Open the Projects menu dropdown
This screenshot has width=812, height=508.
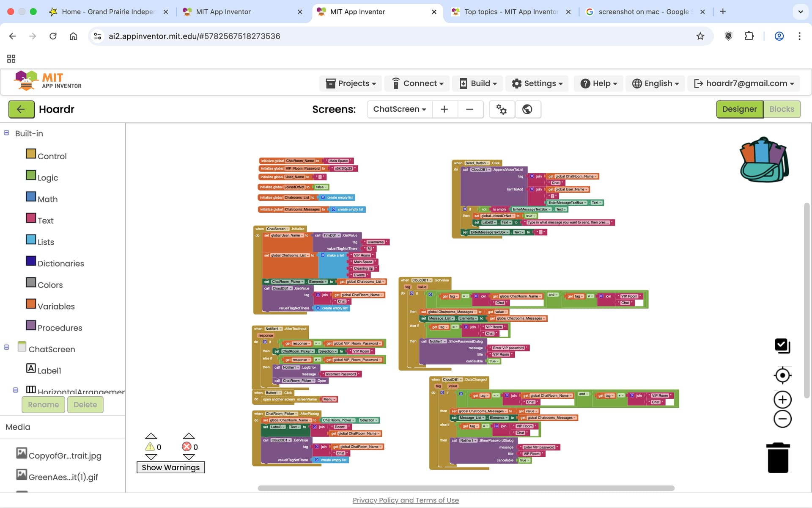(x=351, y=83)
